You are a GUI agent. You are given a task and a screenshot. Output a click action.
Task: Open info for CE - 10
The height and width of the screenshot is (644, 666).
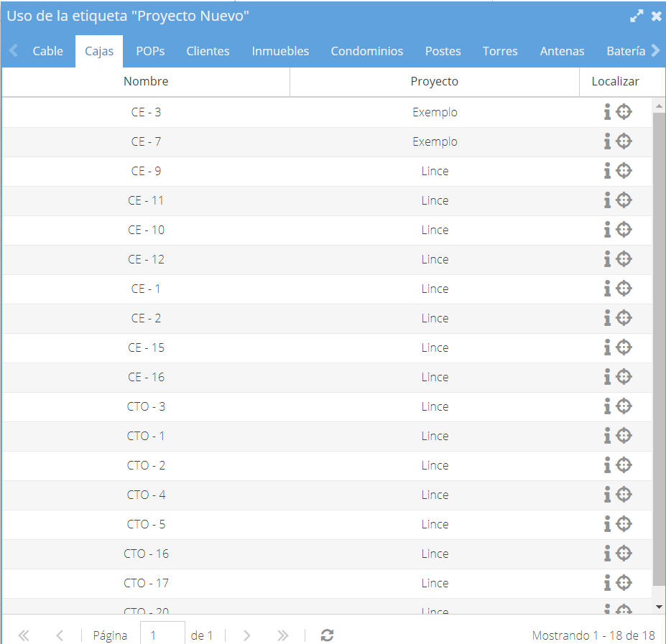[607, 230]
